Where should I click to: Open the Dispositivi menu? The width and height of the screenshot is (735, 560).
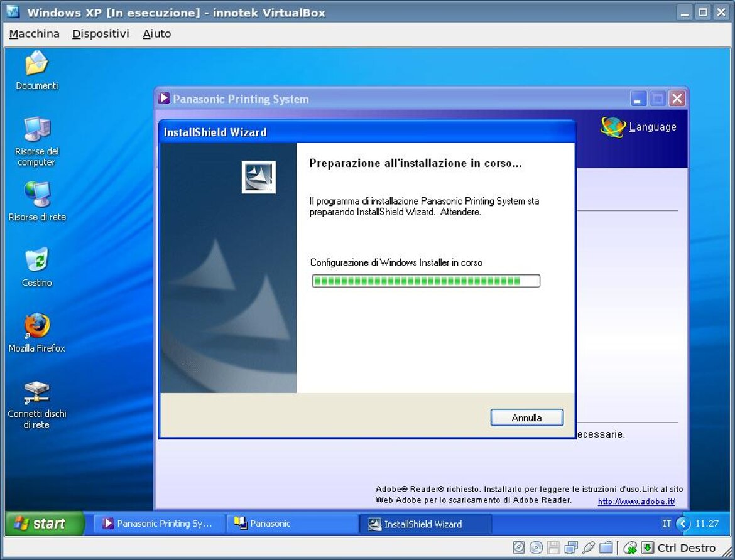click(x=101, y=34)
